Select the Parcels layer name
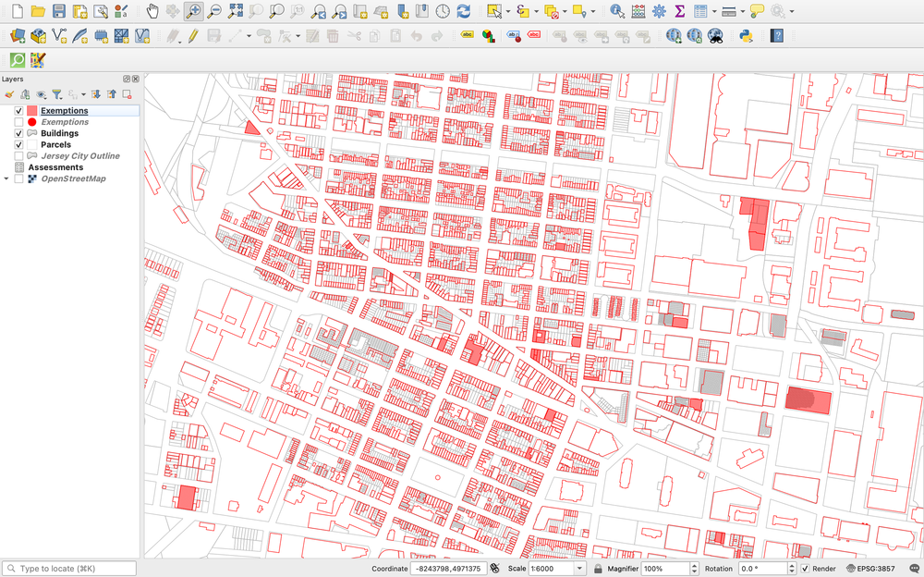Viewport: 924px width, 577px height. point(55,145)
